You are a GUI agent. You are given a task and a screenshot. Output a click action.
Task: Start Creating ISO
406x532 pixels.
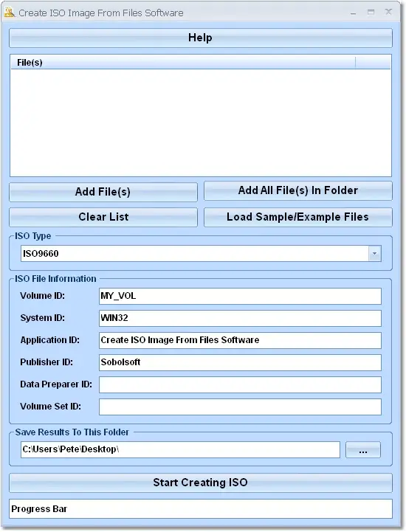(200, 483)
